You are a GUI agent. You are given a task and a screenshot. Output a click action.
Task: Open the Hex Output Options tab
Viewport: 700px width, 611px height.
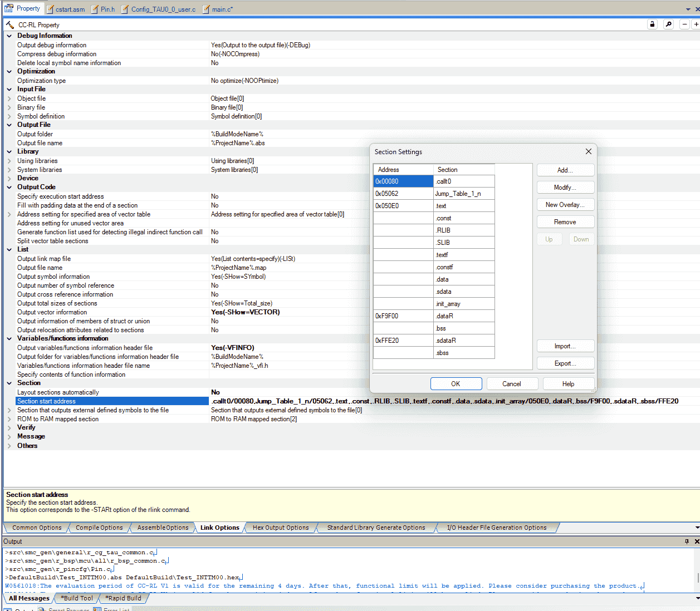pos(280,528)
